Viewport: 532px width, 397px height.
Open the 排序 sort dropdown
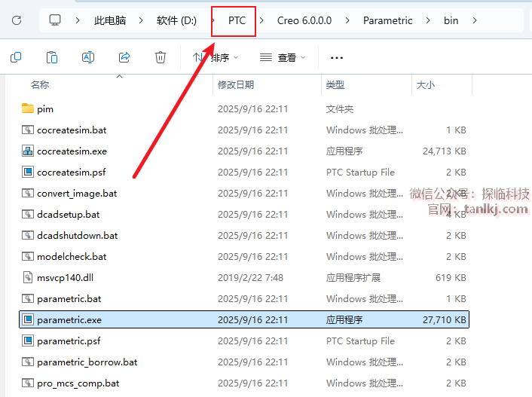pyautogui.click(x=216, y=57)
